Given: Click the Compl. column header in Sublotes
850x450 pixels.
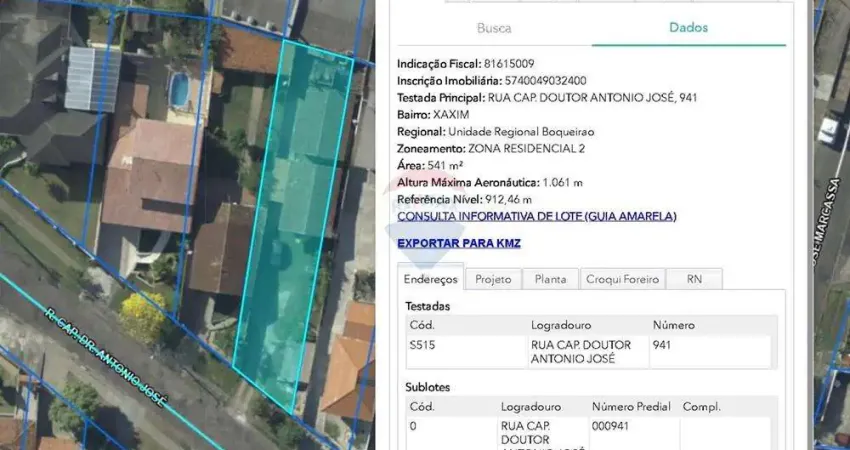Looking at the screenshot, I should coord(701,407).
